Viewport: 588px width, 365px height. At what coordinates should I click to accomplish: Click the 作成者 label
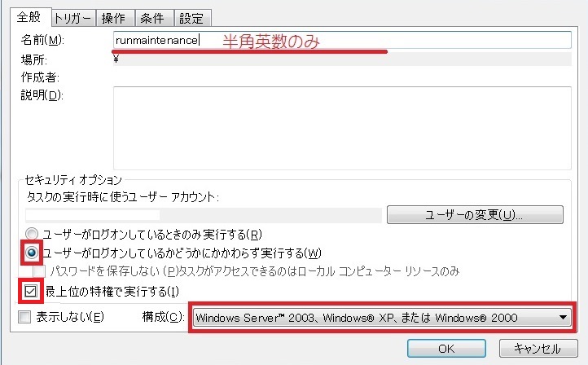point(40,77)
